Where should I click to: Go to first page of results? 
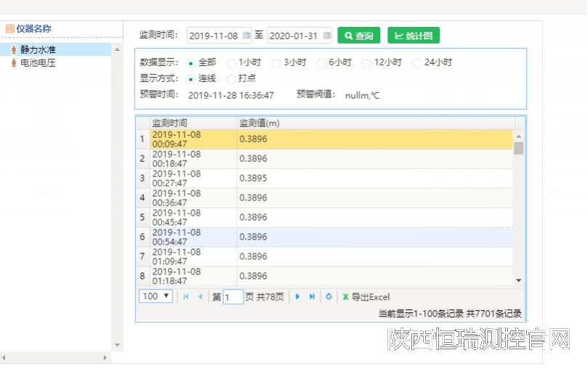tap(186, 296)
